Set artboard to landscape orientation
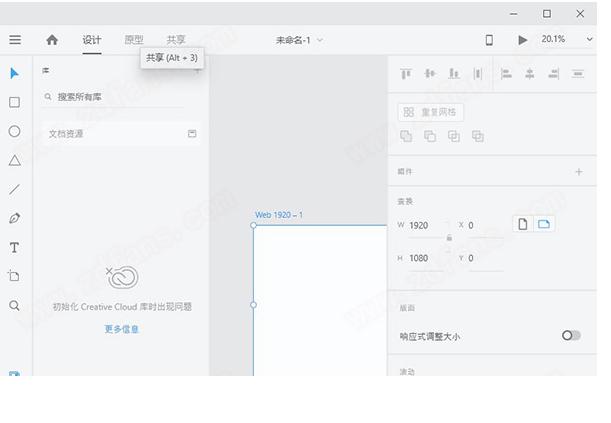This screenshot has height=423, width=611. 544,224
